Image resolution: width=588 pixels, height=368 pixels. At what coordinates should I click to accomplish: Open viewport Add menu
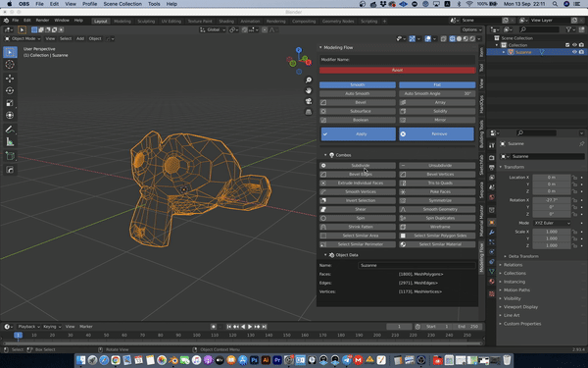pos(80,38)
